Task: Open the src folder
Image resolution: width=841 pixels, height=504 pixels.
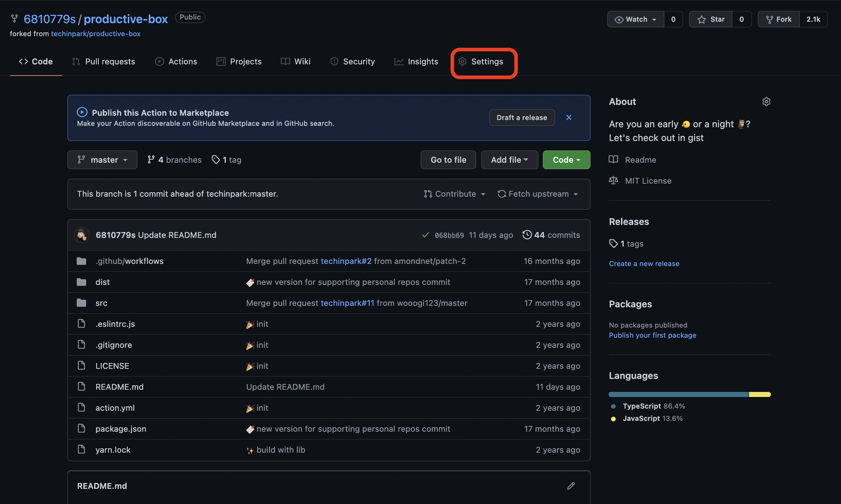Action: pos(101,303)
